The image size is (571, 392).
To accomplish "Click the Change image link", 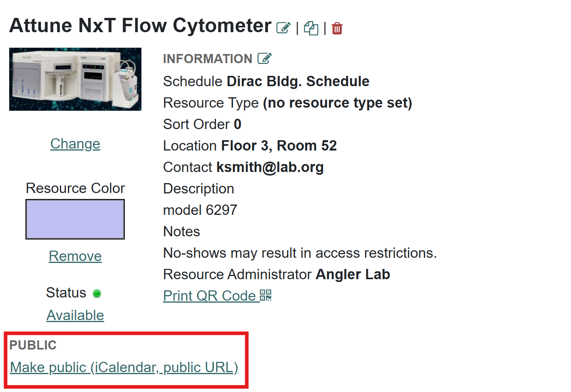I will [75, 144].
